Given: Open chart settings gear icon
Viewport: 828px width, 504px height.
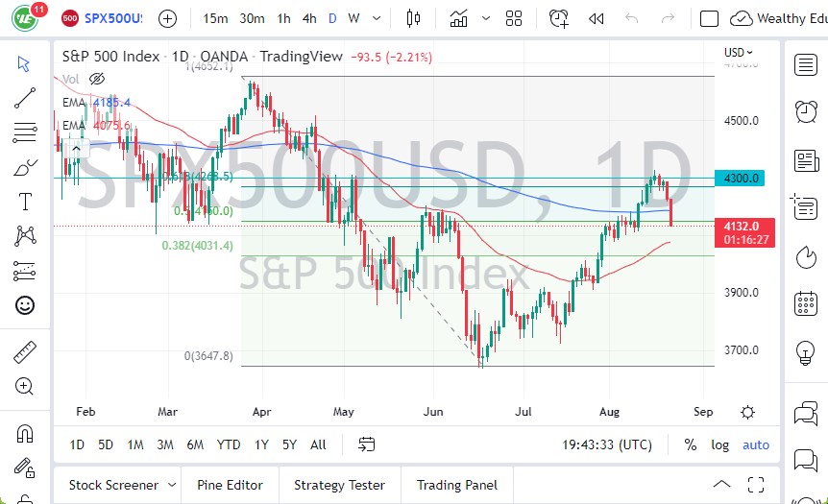Looking at the screenshot, I should (x=747, y=412).
